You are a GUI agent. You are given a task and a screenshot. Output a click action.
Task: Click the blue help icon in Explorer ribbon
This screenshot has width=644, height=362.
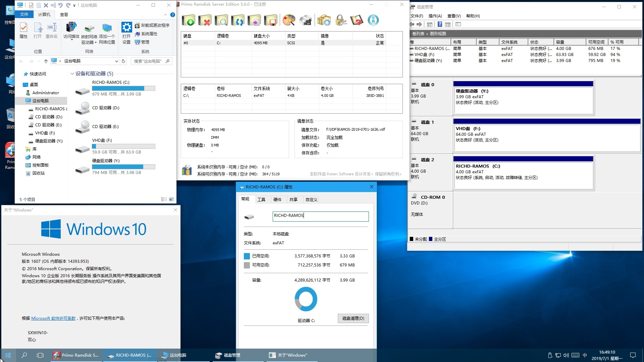point(173,15)
